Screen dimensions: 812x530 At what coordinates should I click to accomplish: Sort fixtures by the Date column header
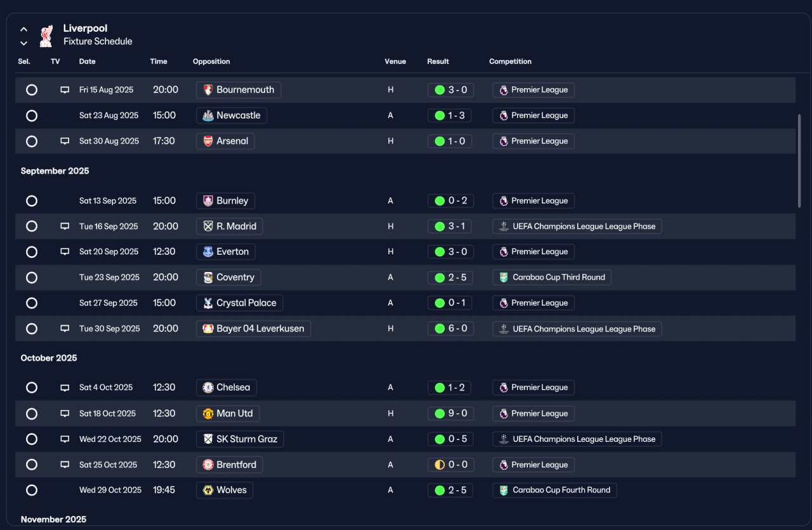click(x=88, y=61)
